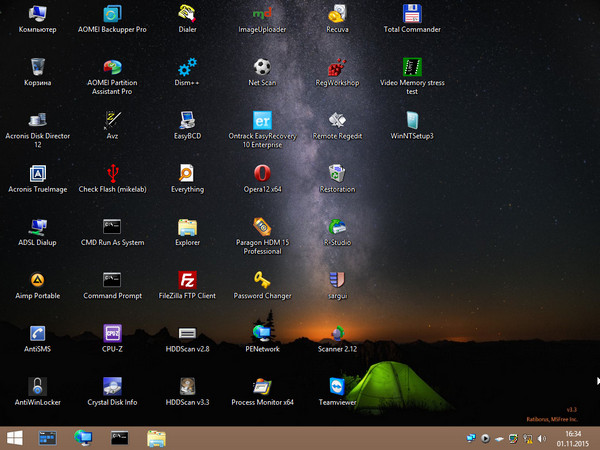Click the Acronis TrueImage icon

click(38, 173)
